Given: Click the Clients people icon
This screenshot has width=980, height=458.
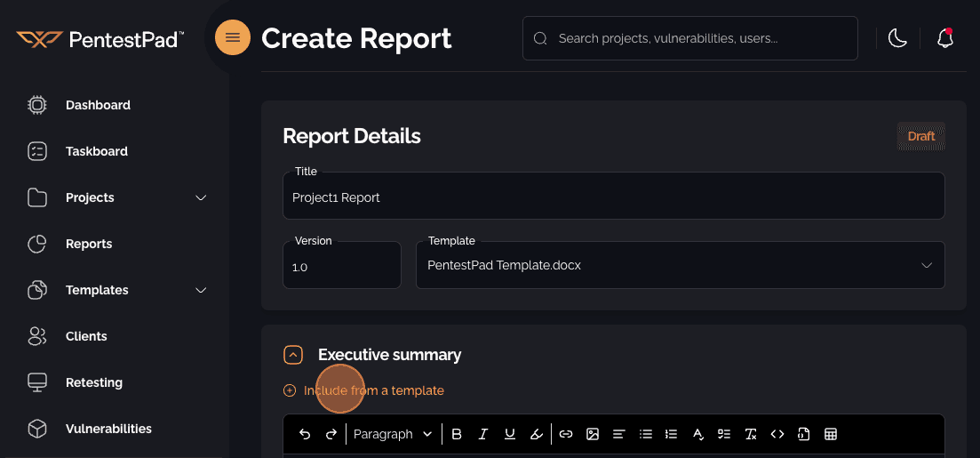Looking at the screenshot, I should [37, 337].
